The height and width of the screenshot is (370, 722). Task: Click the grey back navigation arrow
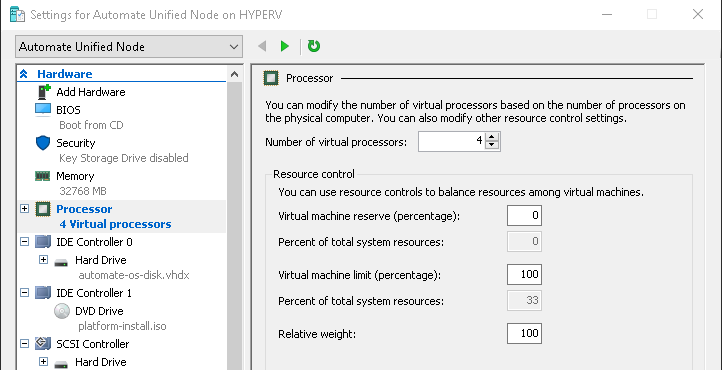(x=262, y=46)
